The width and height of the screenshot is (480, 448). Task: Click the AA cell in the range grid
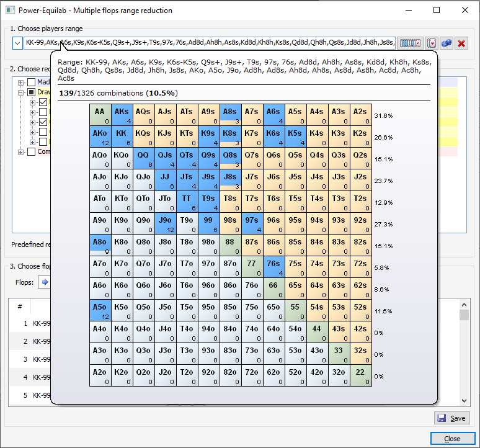click(100, 115)
